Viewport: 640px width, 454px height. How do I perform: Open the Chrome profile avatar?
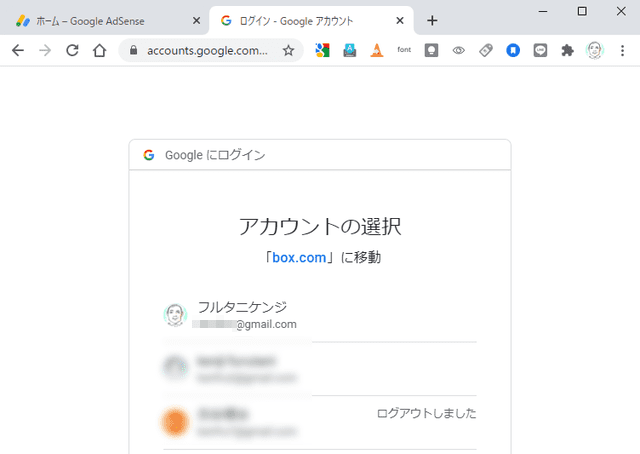[595, 50]
